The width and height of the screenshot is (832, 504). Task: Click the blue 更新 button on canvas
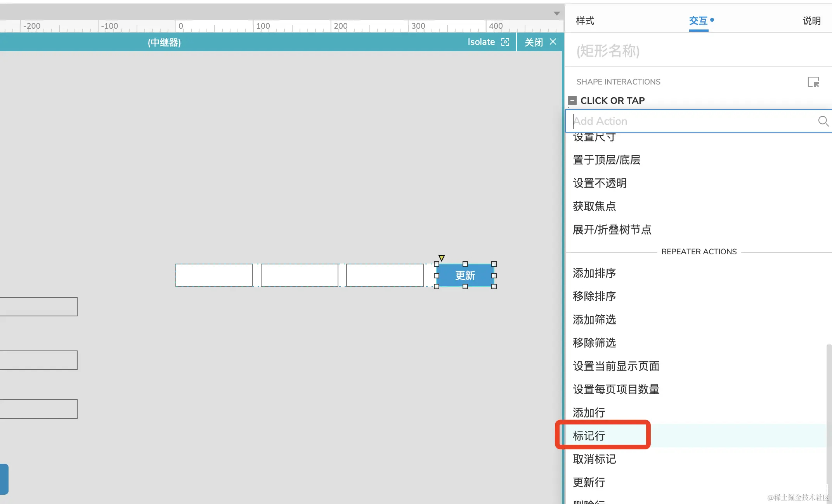tap(465, 276)
